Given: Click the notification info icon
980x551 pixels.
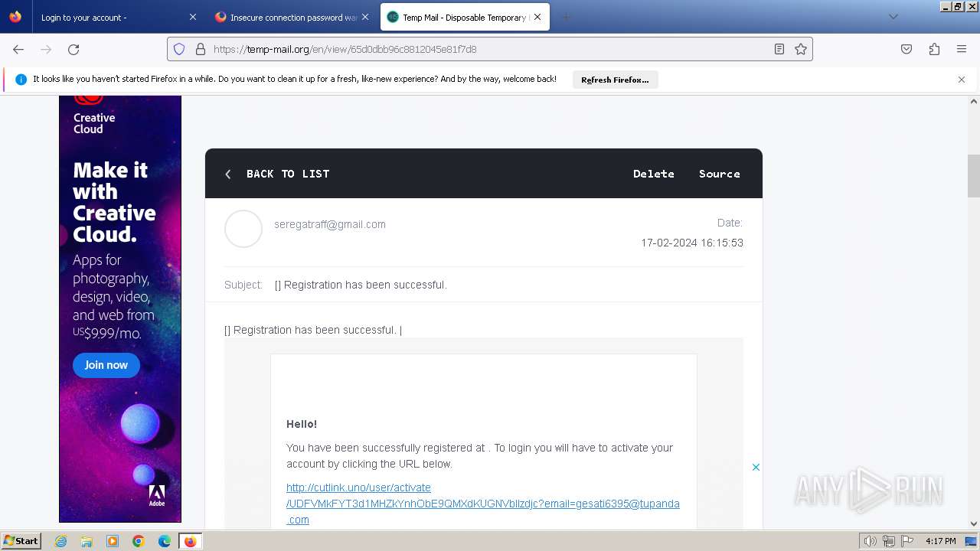Looking at the screenshot, I should (21, 80).
